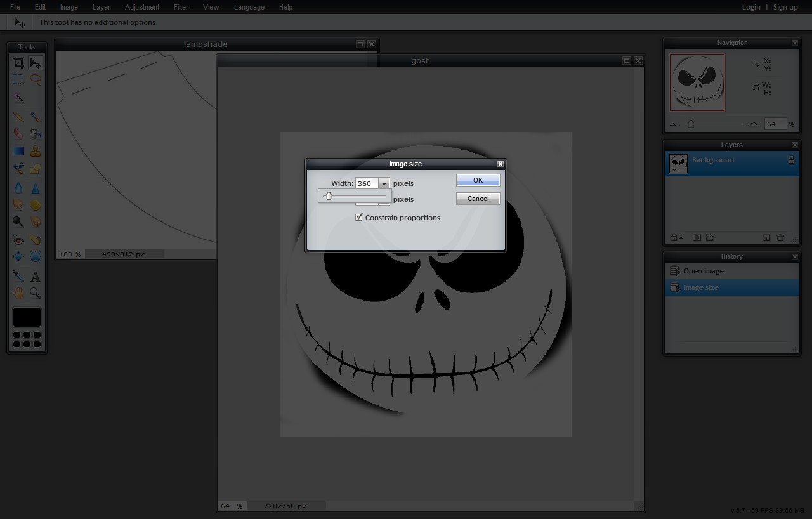Screen dimensions: 812x519
Task: Select the Sharpen tool
Action: (36, 188)
